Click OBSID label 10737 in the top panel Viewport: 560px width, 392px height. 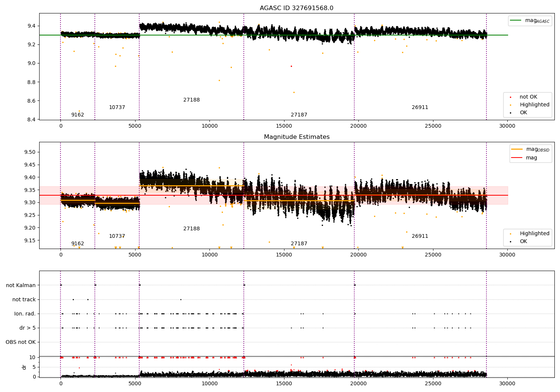[x=117, y=108]
